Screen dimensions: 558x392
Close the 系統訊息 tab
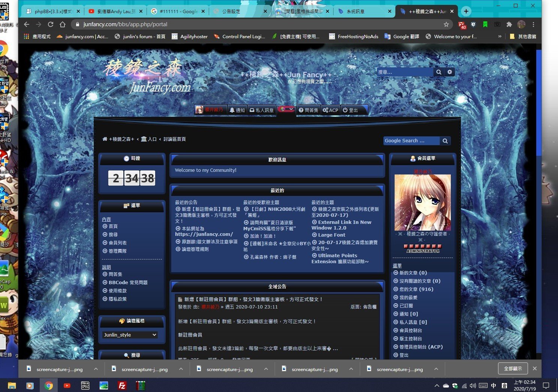390,12
